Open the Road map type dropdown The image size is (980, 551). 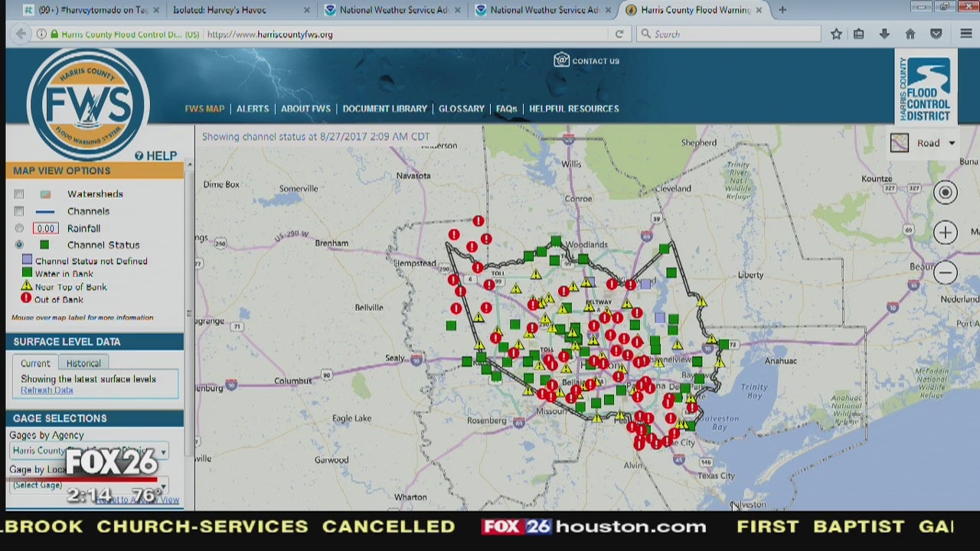(952, 143)
